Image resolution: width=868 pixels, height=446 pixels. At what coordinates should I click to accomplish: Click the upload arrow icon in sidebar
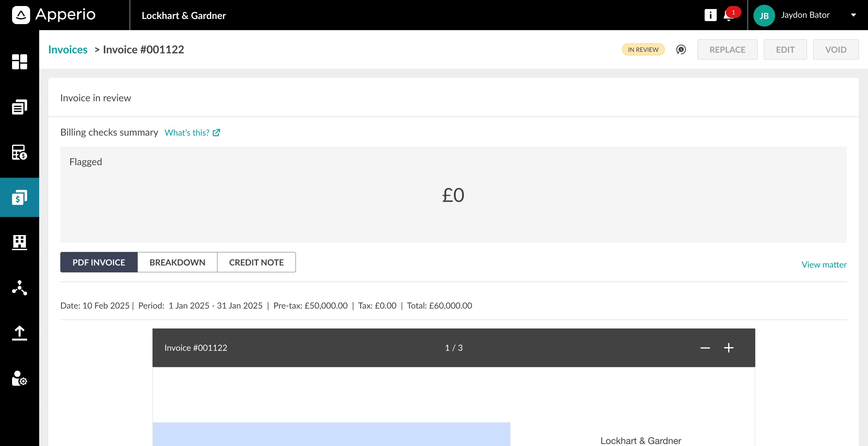(x=20, y=333)
